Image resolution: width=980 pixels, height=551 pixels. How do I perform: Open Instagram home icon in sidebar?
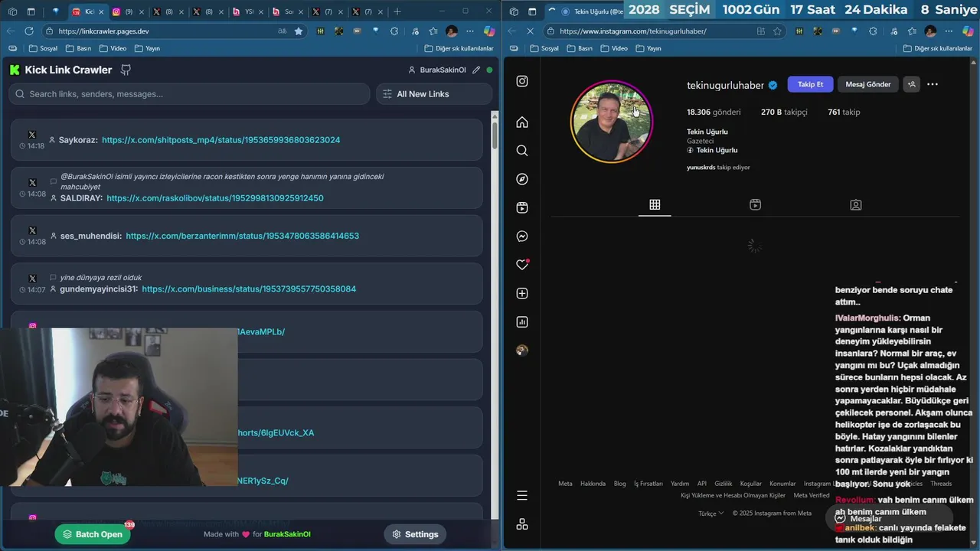(522, 122)
